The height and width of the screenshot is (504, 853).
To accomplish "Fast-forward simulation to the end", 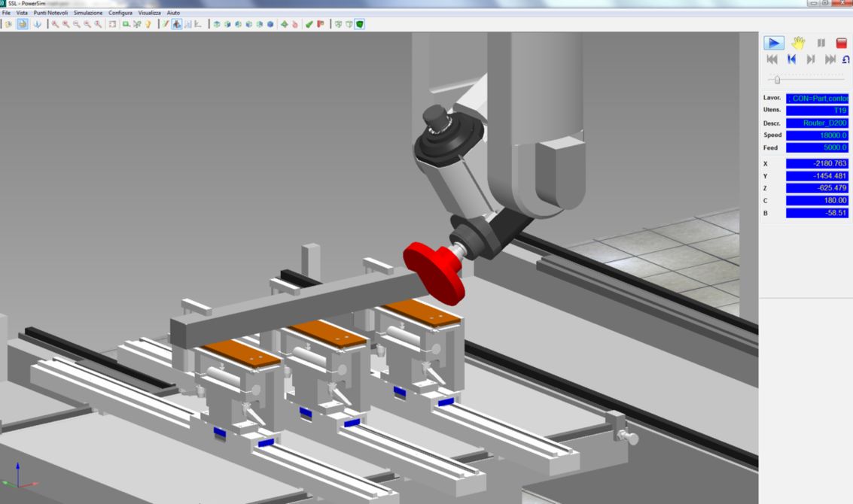I will click(830, 59).
